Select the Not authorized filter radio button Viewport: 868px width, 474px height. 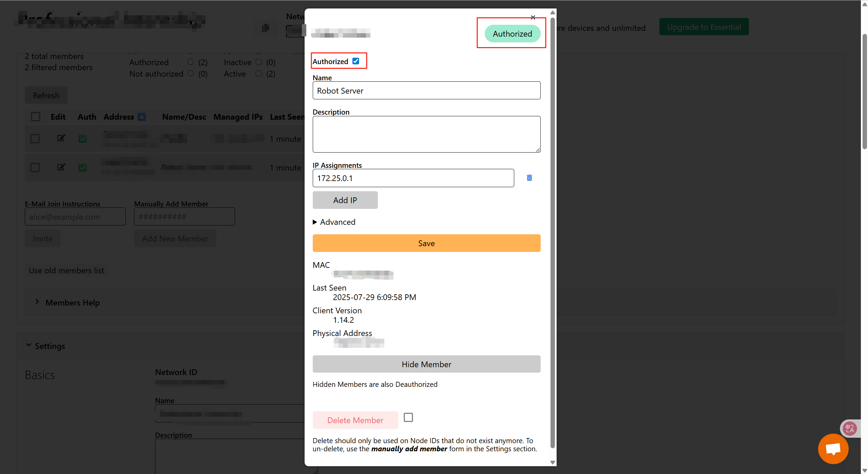(x=191, y=73)
